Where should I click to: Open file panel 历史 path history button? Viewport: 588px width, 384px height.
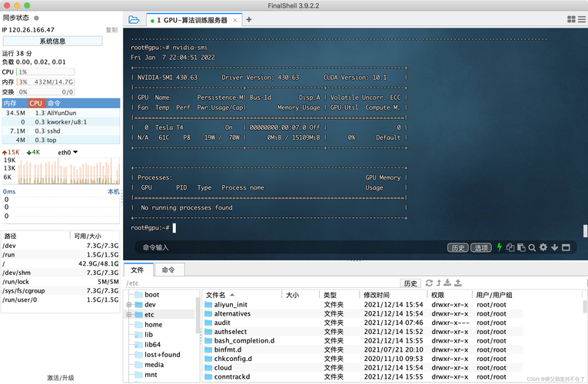(x=410, y=283)
